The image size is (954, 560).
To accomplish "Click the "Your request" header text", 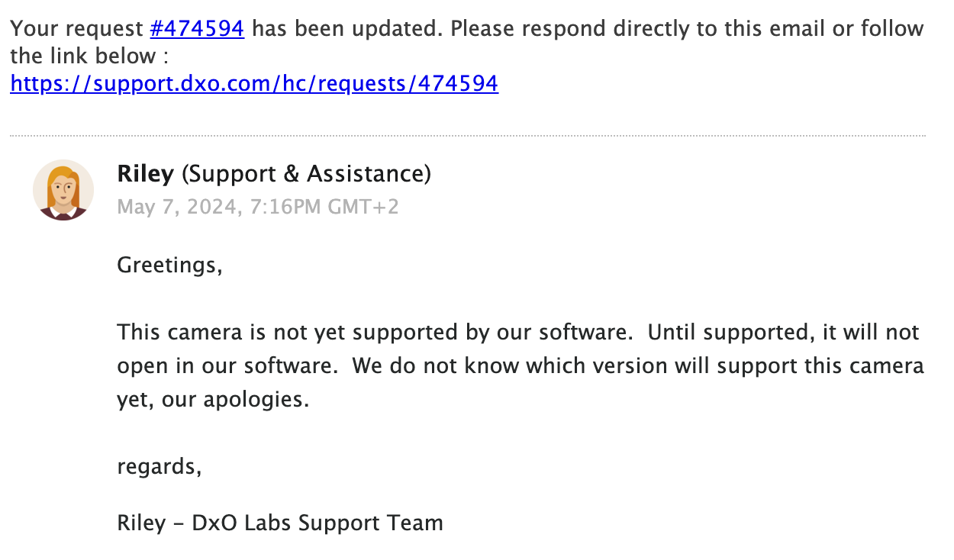I will (x=76, y=29).
